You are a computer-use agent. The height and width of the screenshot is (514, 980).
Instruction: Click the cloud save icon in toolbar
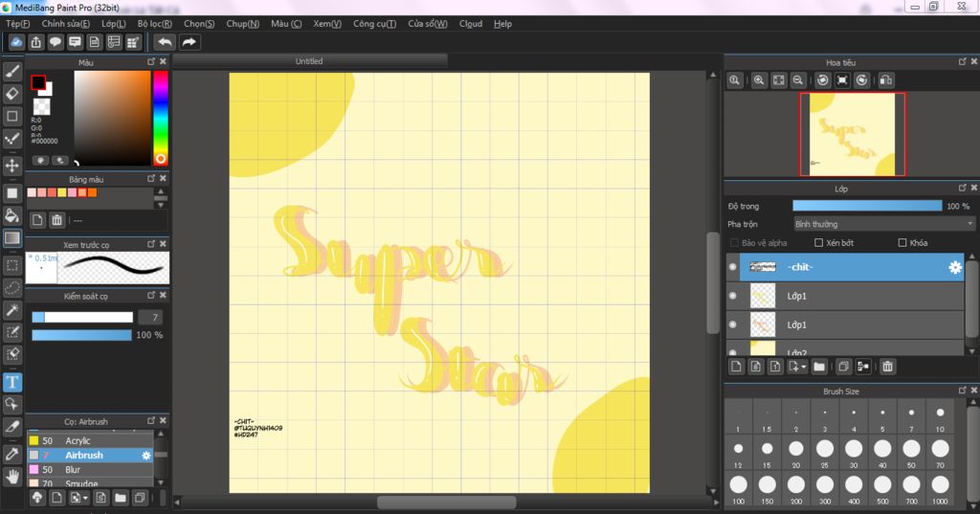16,42
